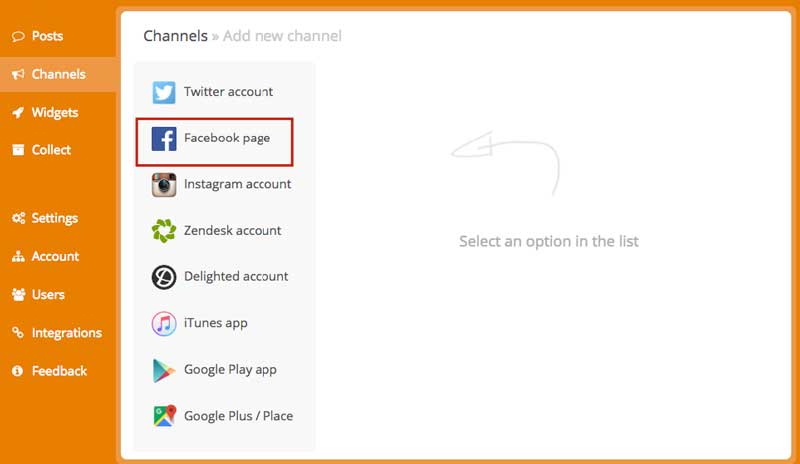This screenshot has height=464, width=800.
Task: Click the Channels breadcrumb link
Action: point(176,36)
